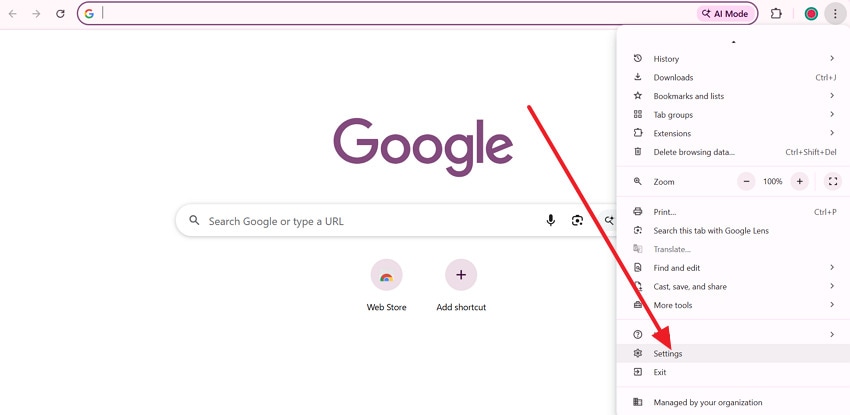Click the Ctrl+Shift+Del shortcut text
The height and width of the screenshot is (415, 850).
tap(811, 152)
